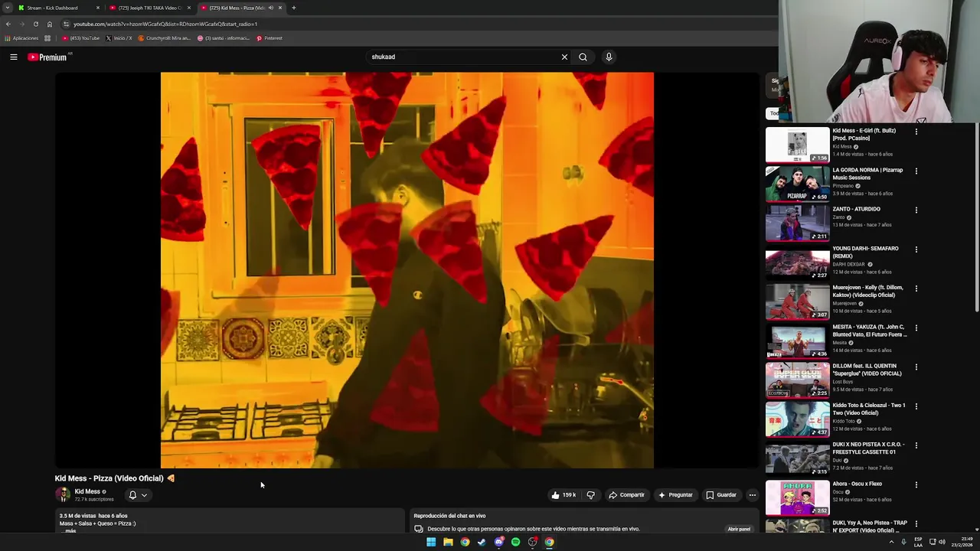The image size is (980, 551).
Task: Expand notification bell dropdown for Kid Mess
Action: point(144,495)
